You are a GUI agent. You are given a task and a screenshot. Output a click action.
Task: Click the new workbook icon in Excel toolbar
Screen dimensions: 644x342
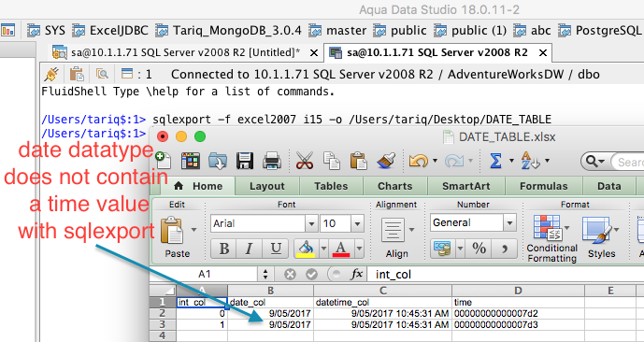click(x=164, y=161)
